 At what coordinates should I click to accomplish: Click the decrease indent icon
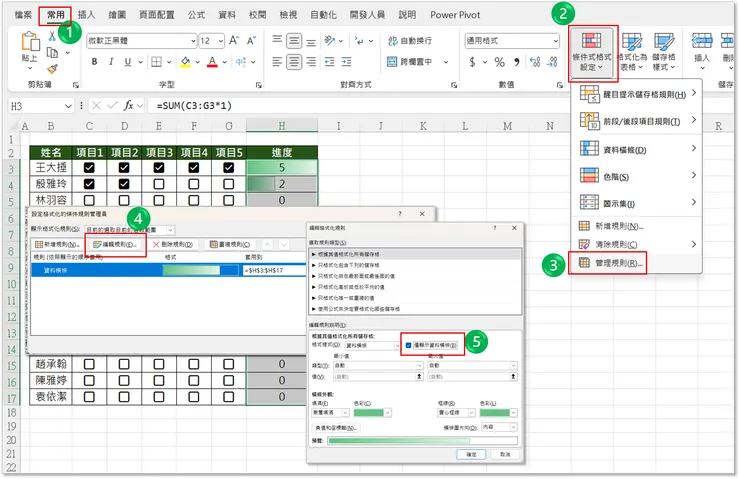tap(329, 62)
